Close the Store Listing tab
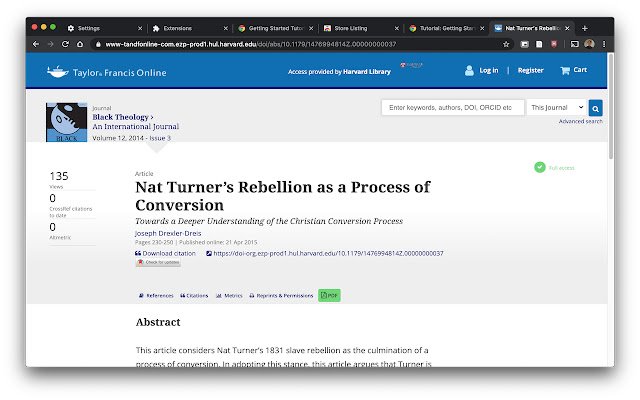This screenshot has height=400, width=640. click(397, 28)
